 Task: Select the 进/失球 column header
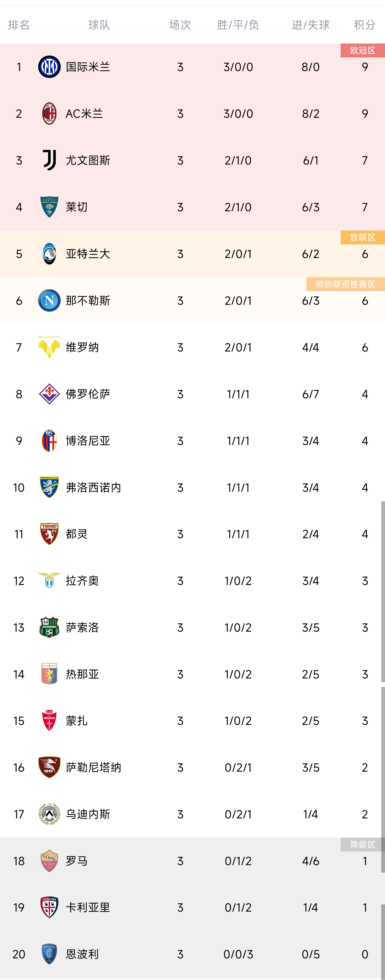(311, 25)
